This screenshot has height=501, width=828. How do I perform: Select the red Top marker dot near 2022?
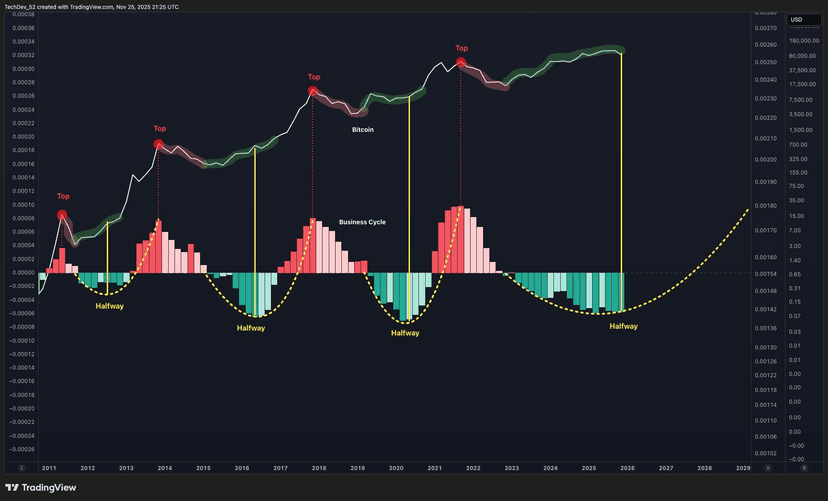pos(461,63)
